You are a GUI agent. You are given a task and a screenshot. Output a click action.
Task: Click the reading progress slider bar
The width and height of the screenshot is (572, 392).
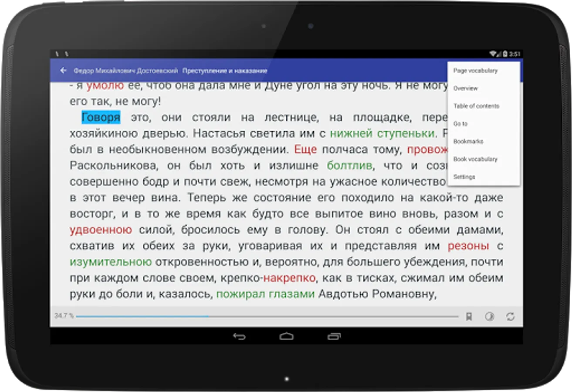(267, 317)
